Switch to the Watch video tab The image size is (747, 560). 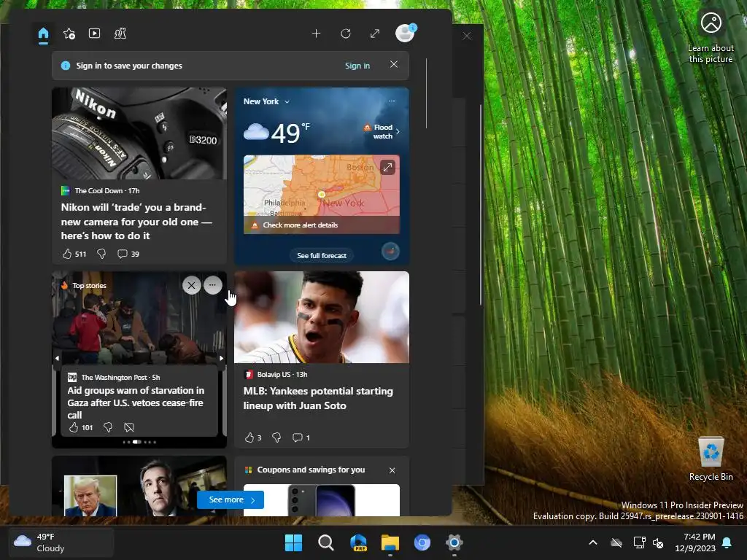tap(94, 34)
